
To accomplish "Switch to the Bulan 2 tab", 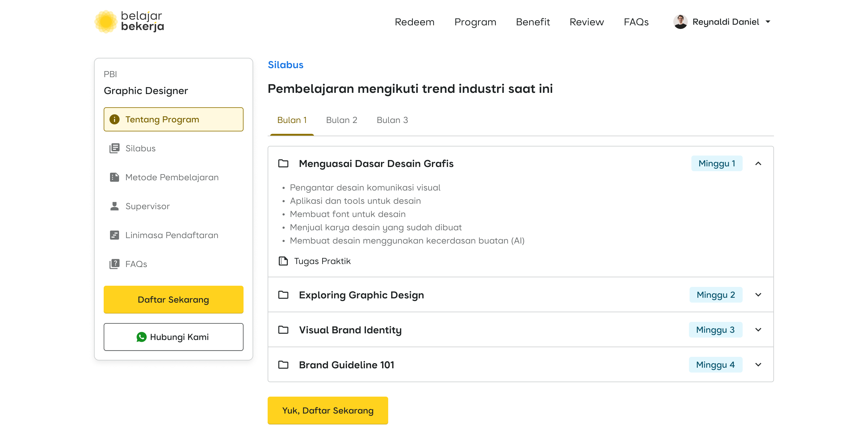I will point(341,120).
